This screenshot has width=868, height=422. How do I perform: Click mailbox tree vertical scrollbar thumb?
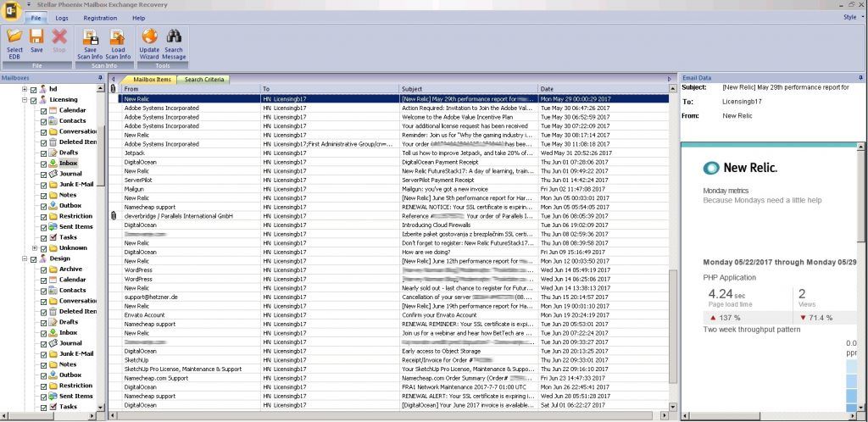101,156
